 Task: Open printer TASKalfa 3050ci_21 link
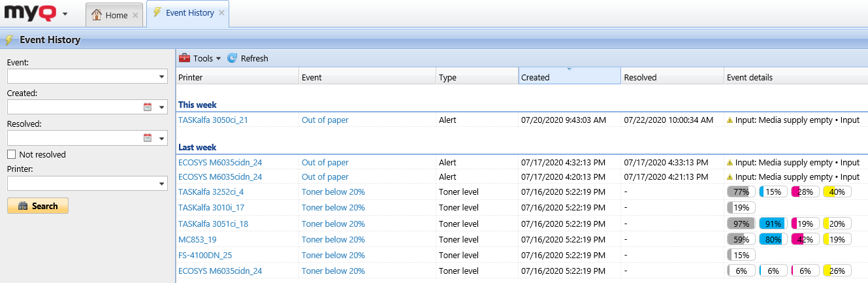point(213,120)
